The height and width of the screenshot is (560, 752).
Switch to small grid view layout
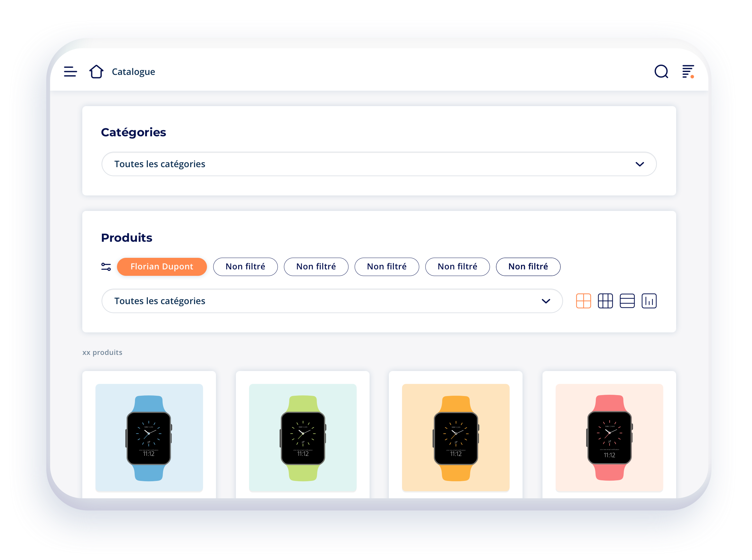[x=604, y=301]
